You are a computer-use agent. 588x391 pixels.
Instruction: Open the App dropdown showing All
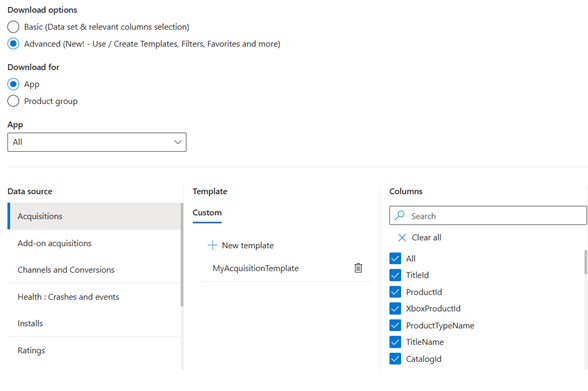click(x=97, y=142)
